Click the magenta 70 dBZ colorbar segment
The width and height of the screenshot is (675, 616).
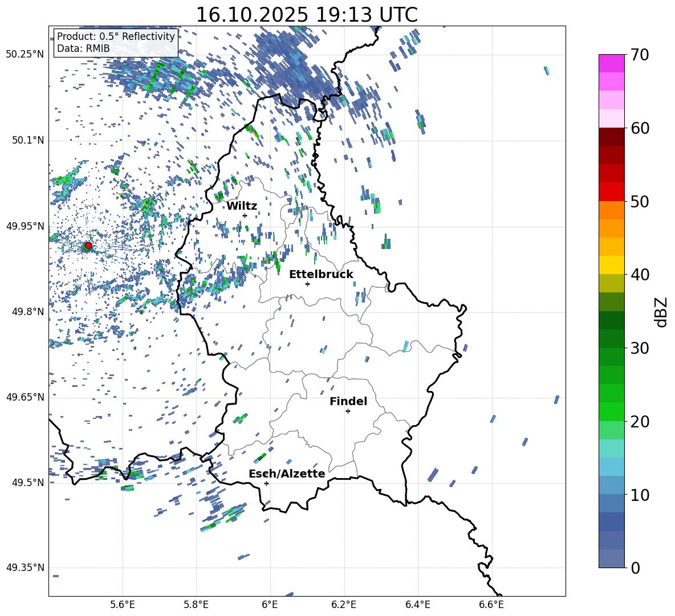pos(611,63)
